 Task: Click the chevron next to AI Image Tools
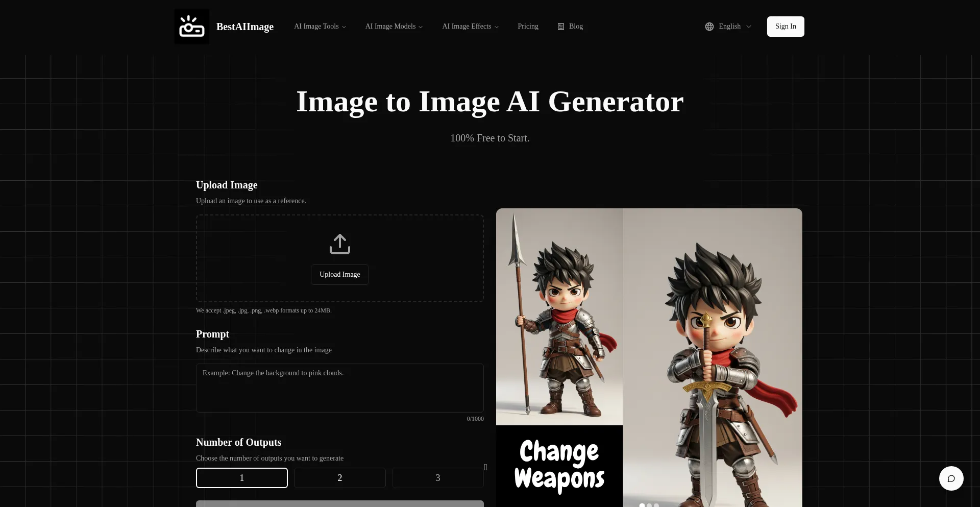tap(344, 27)
